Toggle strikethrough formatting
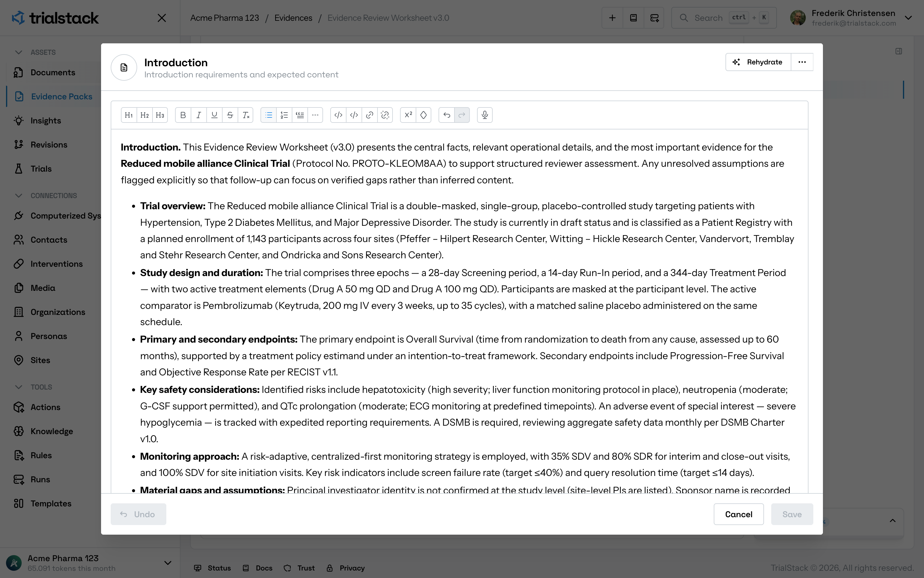The image size is (924, 578). pos(230,115)
